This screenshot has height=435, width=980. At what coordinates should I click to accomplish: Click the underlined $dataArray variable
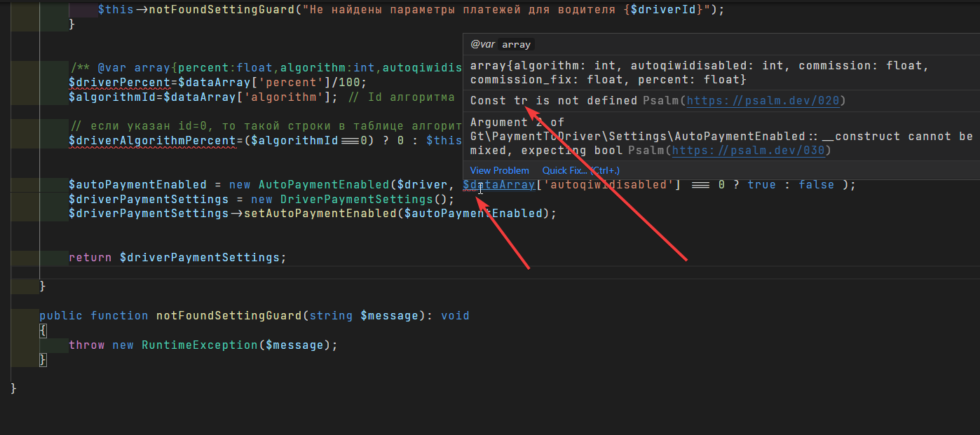[x=498, y=184]
